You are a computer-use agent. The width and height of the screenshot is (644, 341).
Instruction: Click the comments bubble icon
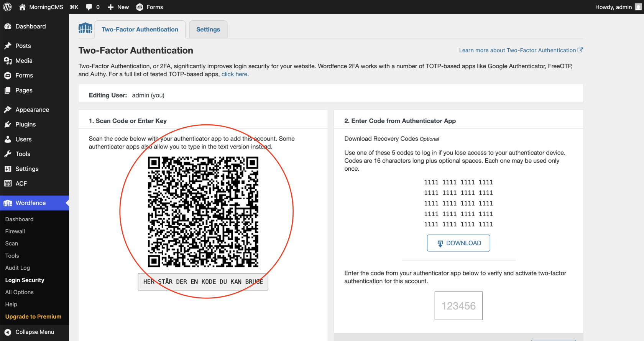pyautogui.click(x=89, y=7)
